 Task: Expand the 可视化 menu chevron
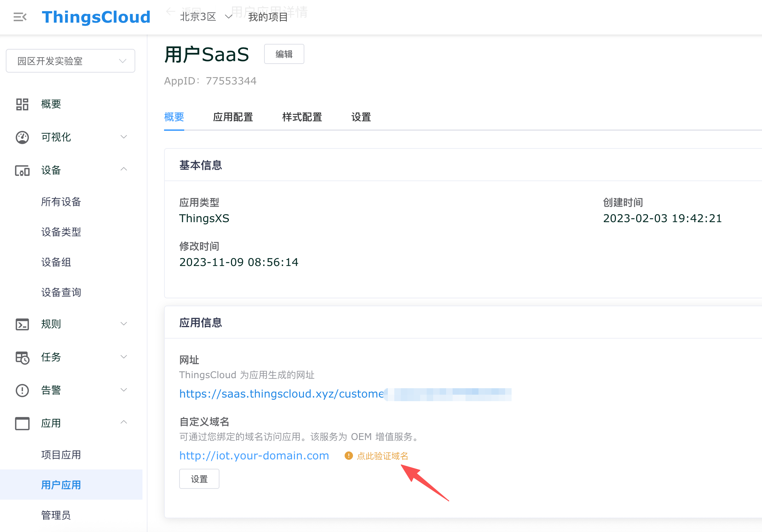[x=123, y=137]
